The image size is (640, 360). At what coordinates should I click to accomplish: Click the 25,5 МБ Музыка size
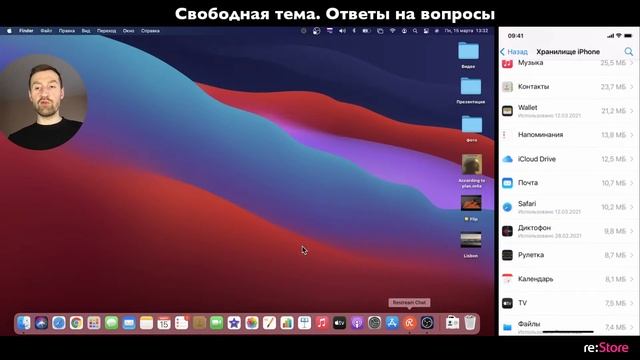coord(613,63)
